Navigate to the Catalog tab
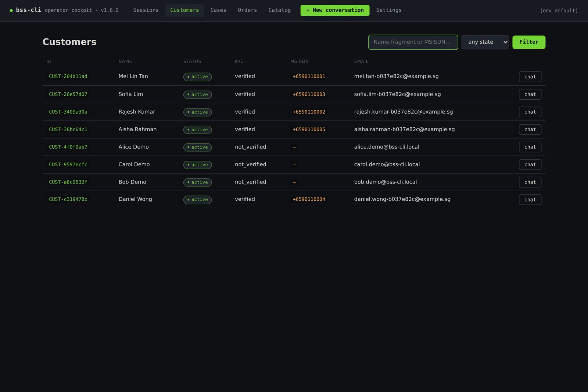588x392 pixels. [x=280, y=10]
